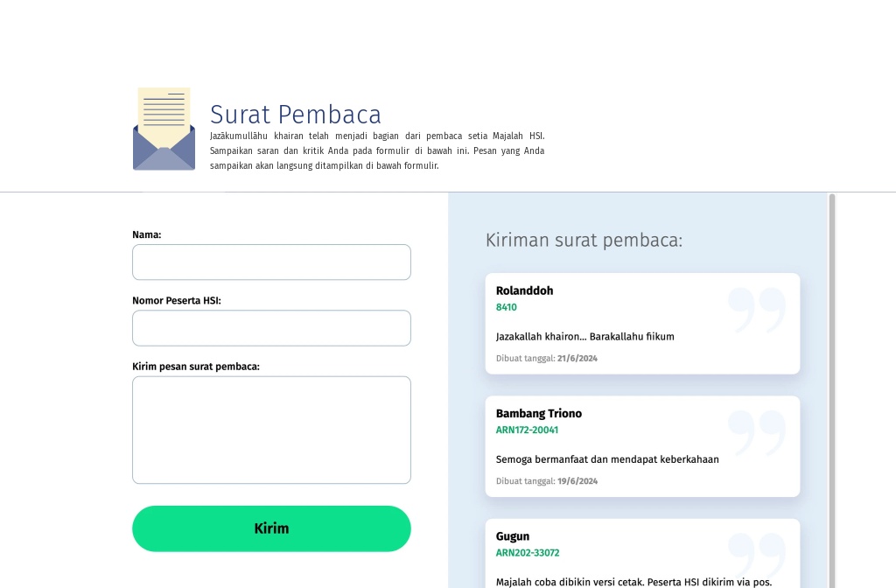Select Bambang Triono's testimonial card

pos(642,446)
